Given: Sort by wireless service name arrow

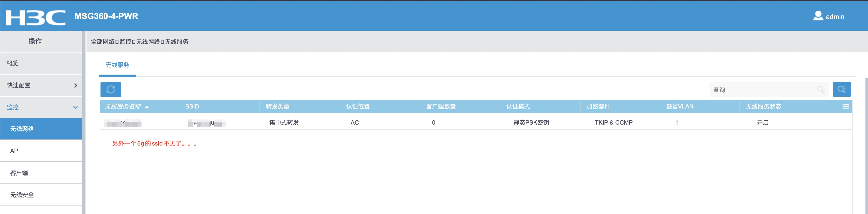Looking at the screenshot, I should [x=147, y=107].
